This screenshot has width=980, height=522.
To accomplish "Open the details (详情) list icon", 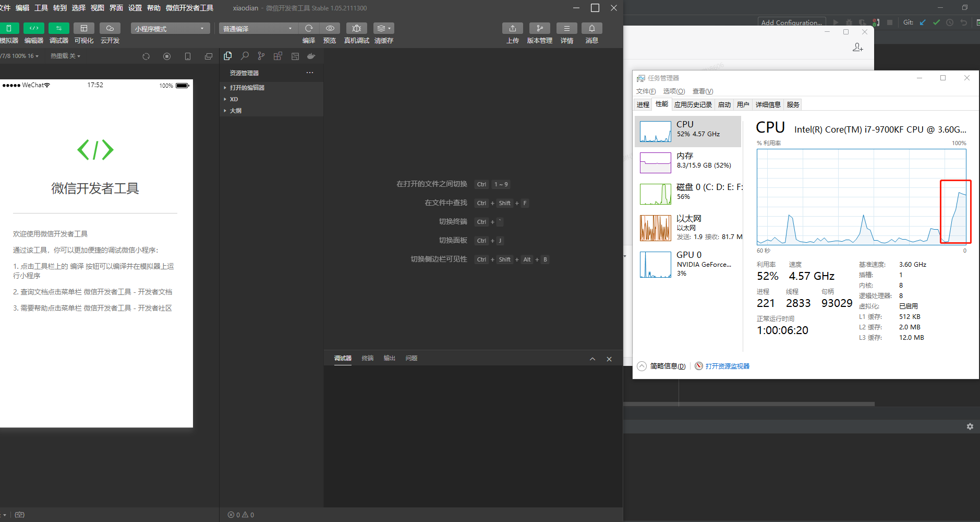I will coord(567,28).
